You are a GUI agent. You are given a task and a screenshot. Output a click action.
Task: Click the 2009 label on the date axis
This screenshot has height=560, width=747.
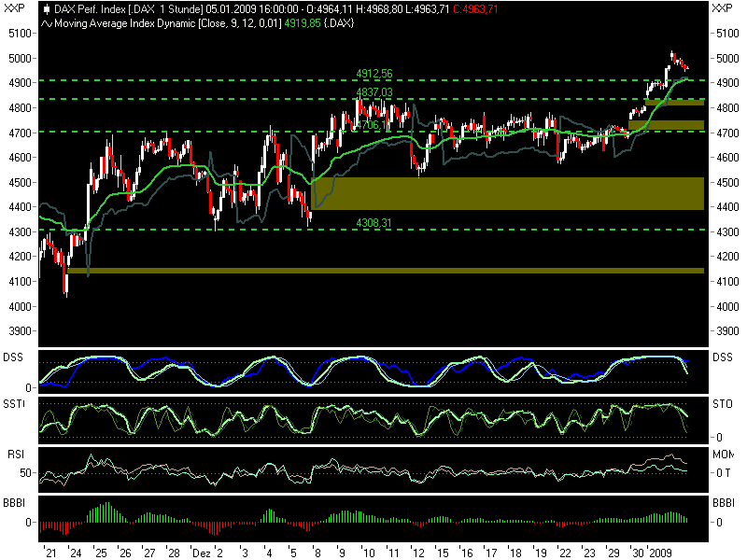(658, 551)
